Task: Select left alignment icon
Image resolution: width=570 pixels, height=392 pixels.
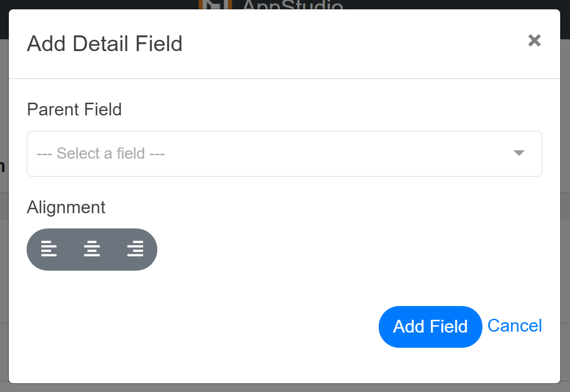Action: pos(49,249)
